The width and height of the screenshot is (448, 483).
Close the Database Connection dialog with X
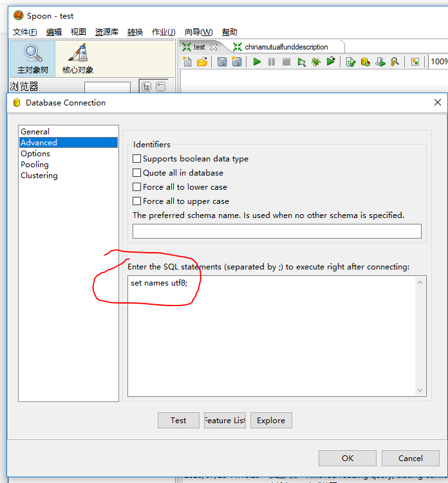(438, 102)
